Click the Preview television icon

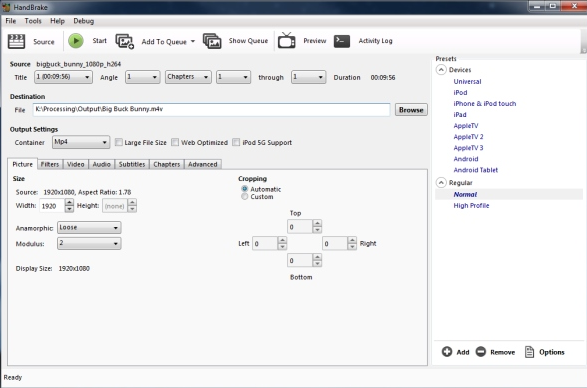click(x=286, y=40)
